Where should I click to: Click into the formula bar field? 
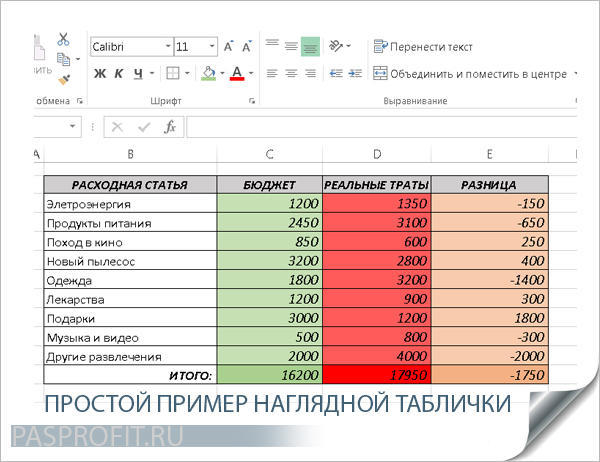tap(380, 127)
